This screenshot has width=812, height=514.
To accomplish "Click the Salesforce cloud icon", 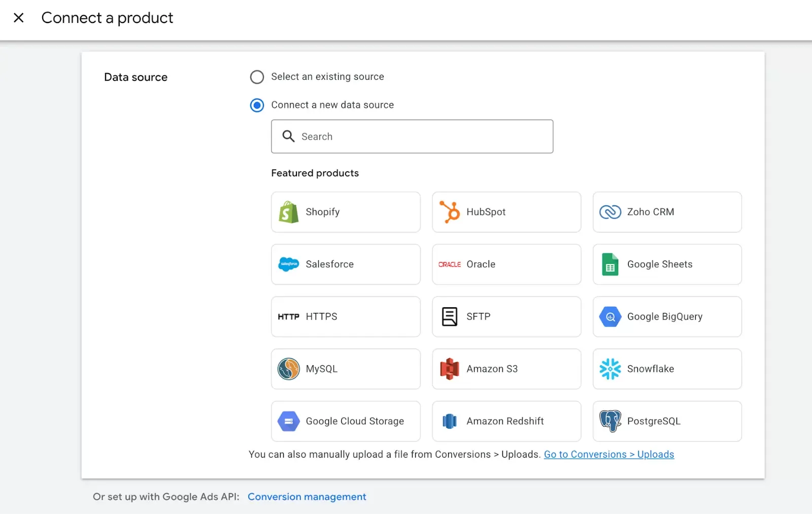I will (288, 264).
